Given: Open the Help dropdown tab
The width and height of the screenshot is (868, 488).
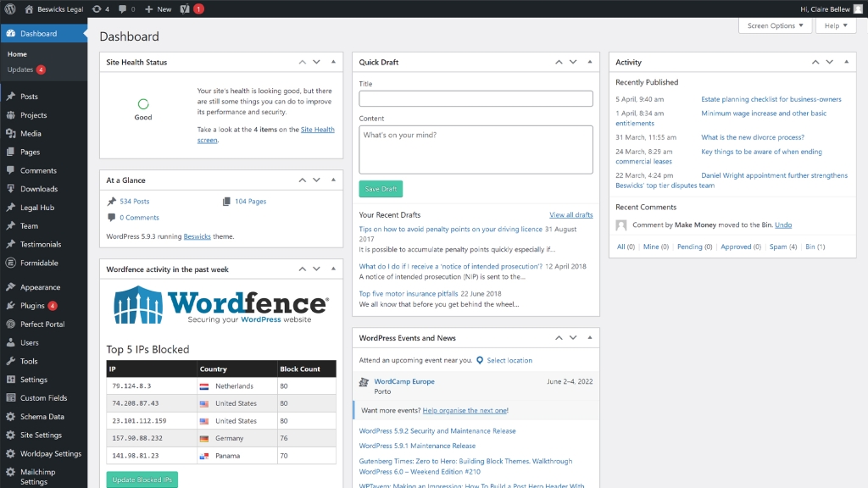Looking at the screenshot, I should pyautogui.click(x=836, y=25).
